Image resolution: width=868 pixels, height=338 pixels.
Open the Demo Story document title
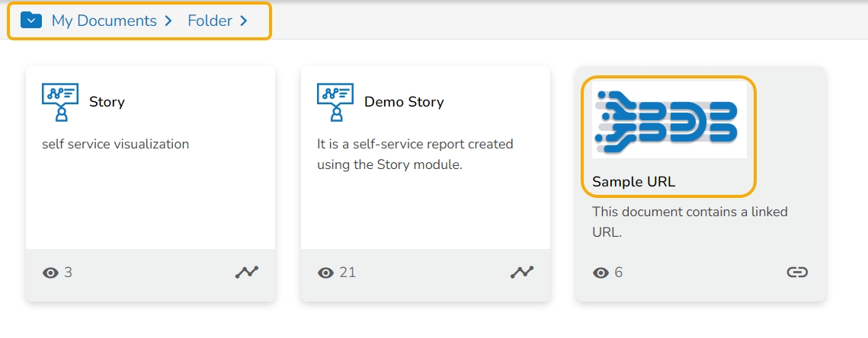click(x=404, y=102)
